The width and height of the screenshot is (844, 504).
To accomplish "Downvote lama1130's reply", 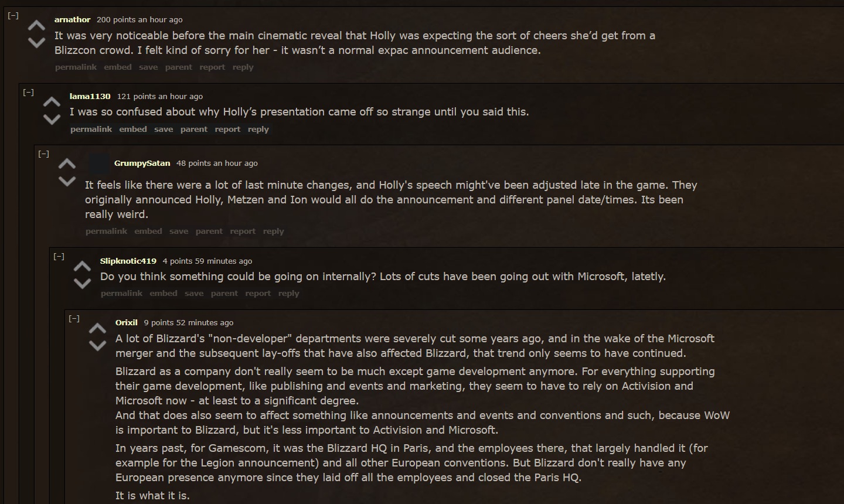I will click(x=52, y=119).
